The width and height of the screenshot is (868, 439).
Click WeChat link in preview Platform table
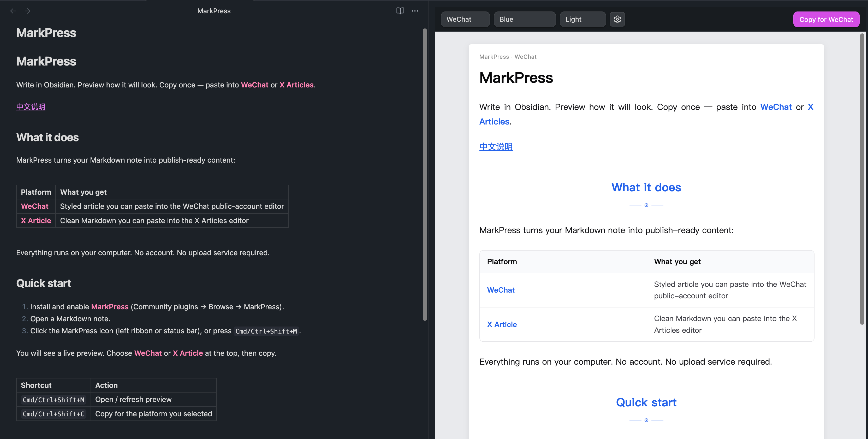(x=501, y=290)
